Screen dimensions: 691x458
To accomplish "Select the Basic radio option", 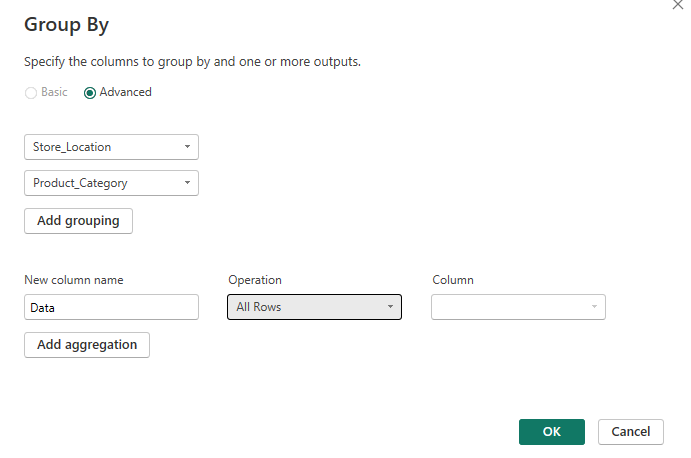I will click(x=31, y=92).
